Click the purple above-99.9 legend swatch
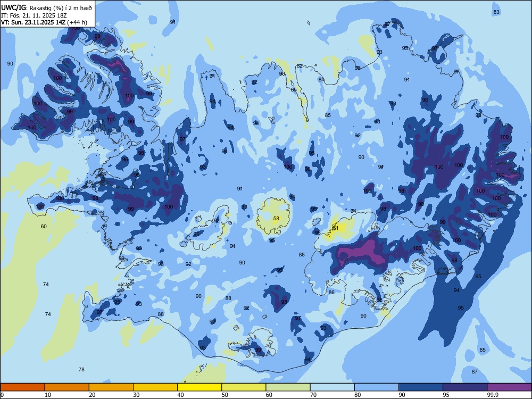This screenshot has width=532, height=399. tap(509, 387)
